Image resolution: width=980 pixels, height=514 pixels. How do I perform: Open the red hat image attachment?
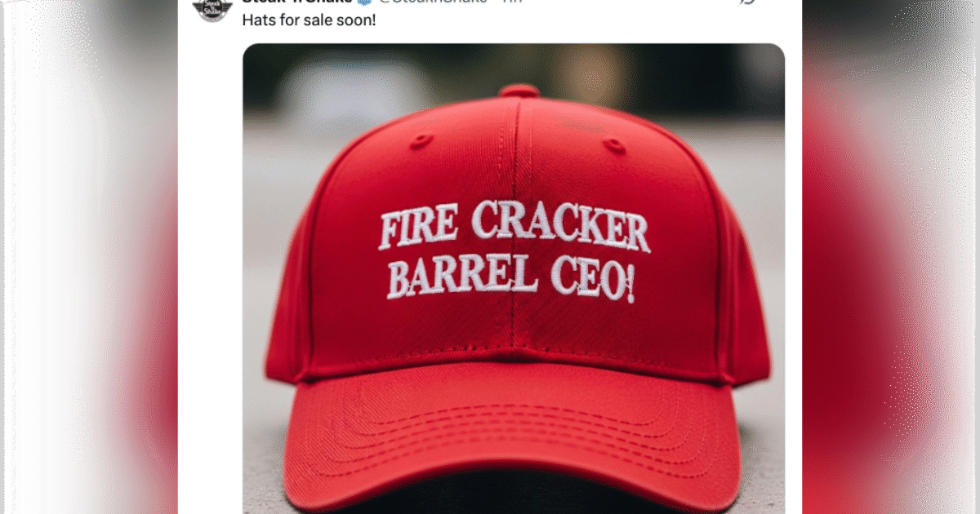click(x=514, y=278)
